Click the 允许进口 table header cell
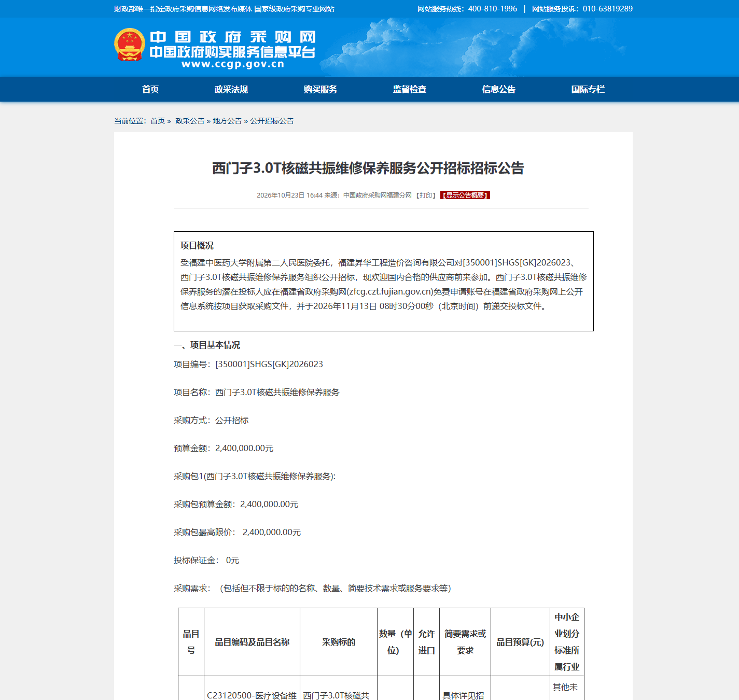Image resolution: width=739 pixels, height=700 pixels. pyautogui.click(x=427, y=642)
